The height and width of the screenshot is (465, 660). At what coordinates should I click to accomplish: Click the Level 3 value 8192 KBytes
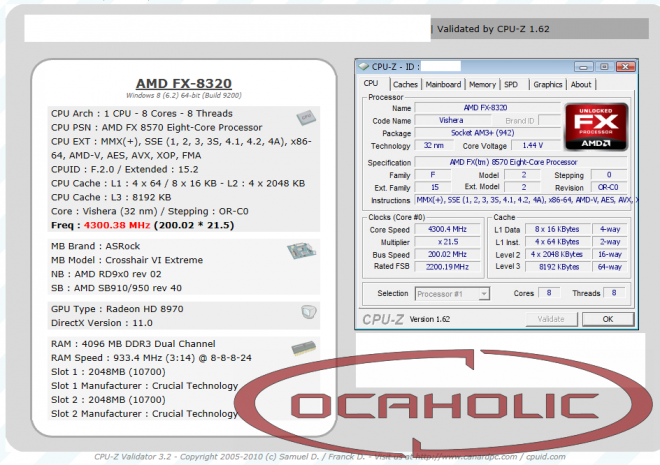click(x=558, y=267)
